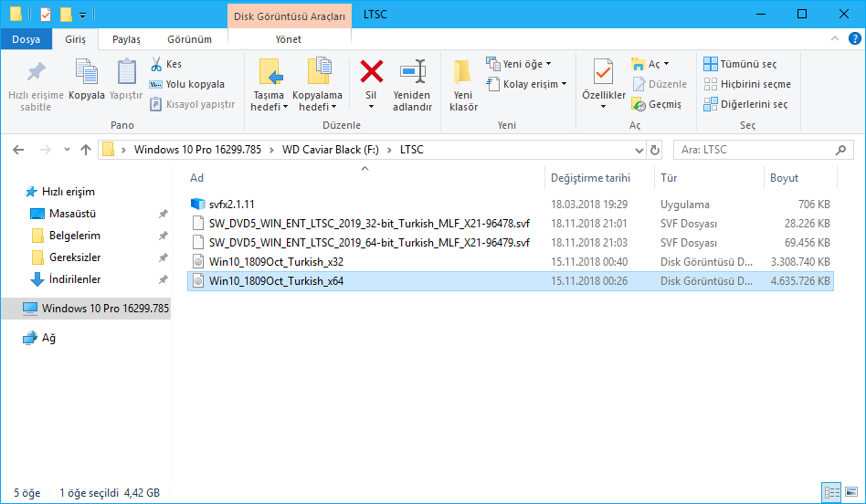
Task: Click the properties icon in quick access toolbar
Action: [x=46, y=15]
